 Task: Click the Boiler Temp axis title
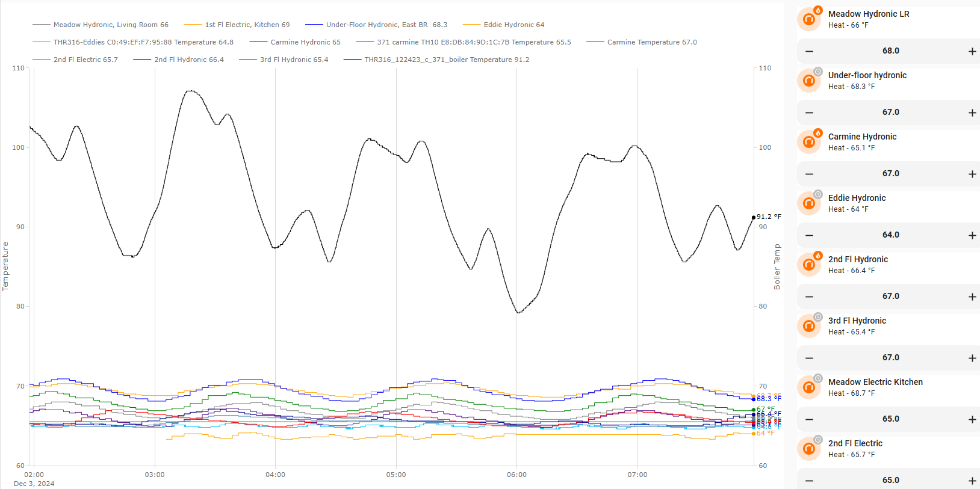(x=777, y=266)
